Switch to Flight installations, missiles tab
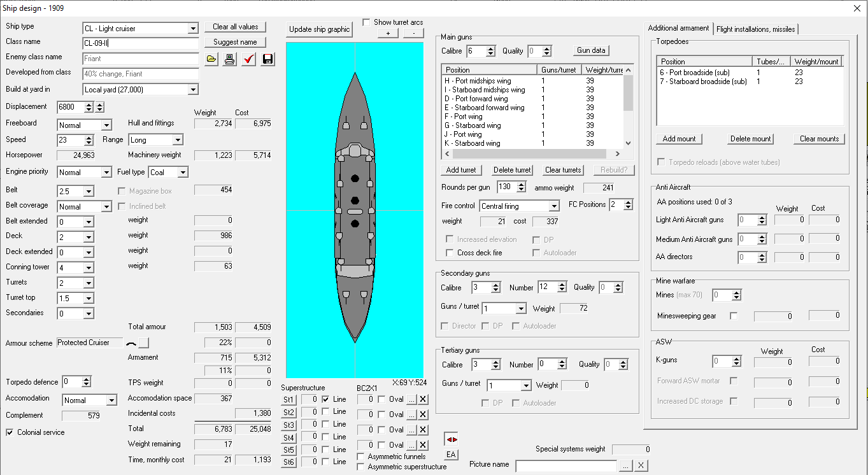This screenshot has width=868, height=475. point(755,29)
